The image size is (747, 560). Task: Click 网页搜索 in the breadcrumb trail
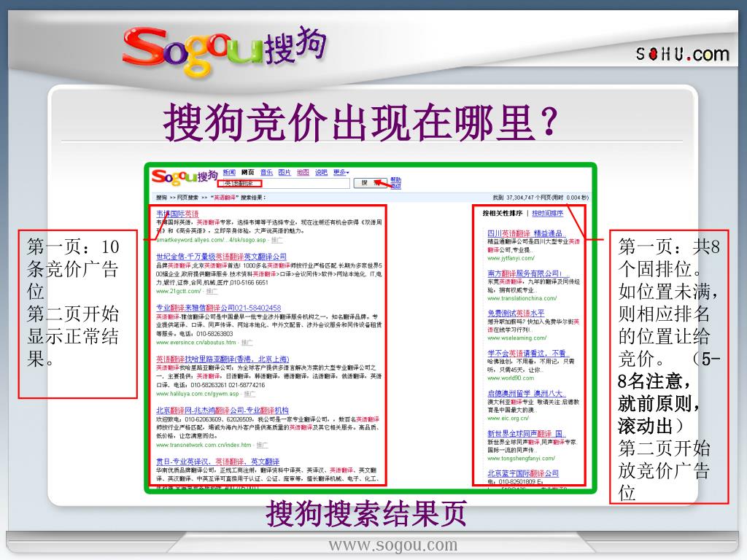(187, 198)
